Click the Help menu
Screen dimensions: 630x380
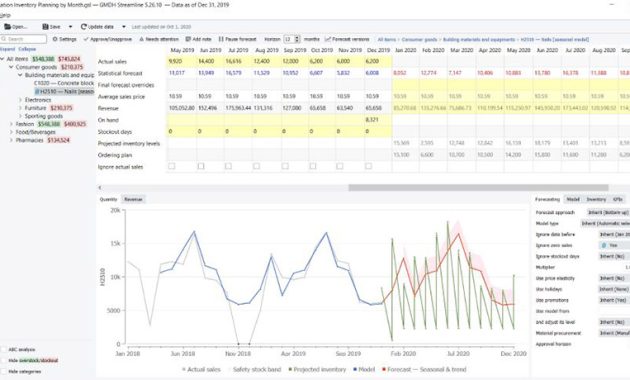(5, 15)
